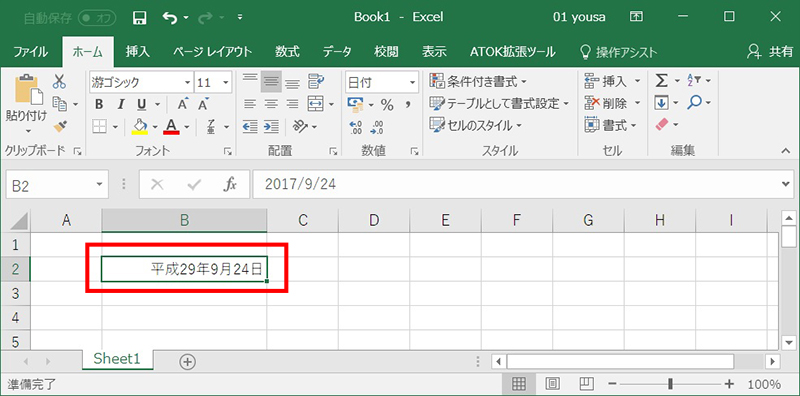This screenshot has width=800, height=396.
Task: Click the 操作アシスト search box
Action: (619, 52)
